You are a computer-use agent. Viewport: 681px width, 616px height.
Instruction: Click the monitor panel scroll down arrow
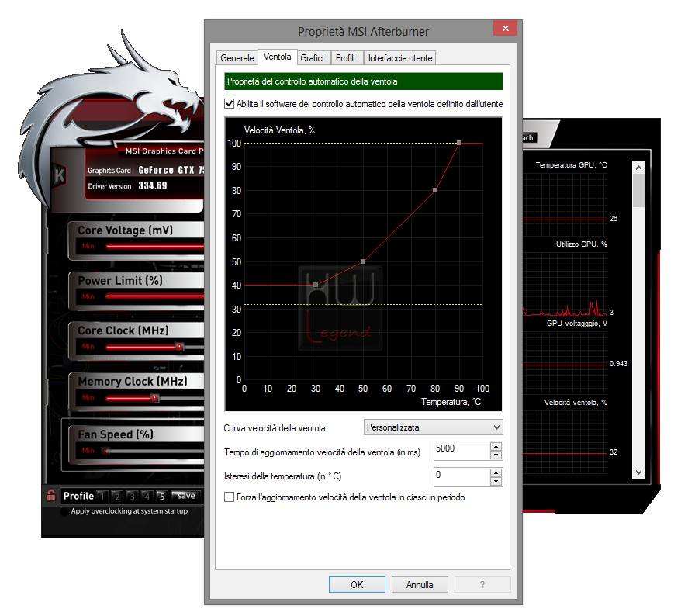pyautogui.click(x=638, y=472)
